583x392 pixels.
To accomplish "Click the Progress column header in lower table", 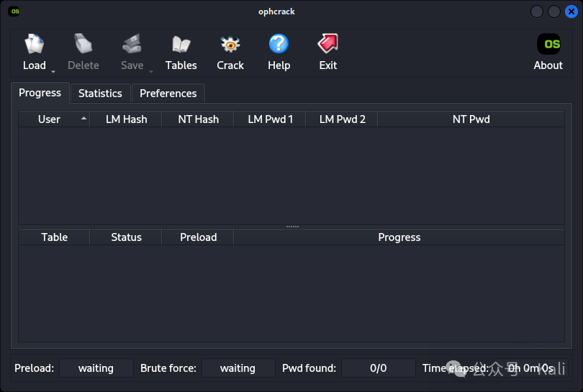I will coord(399,237).
